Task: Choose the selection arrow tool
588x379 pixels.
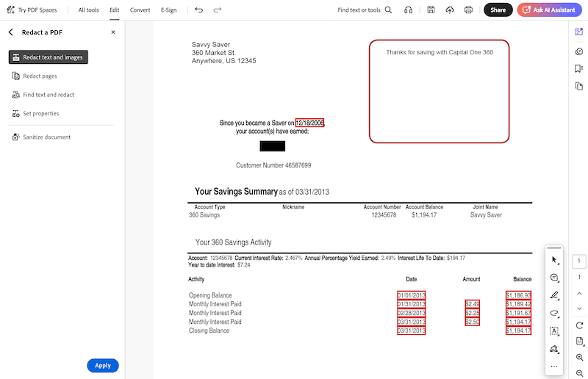Action: [x=554, y=260]
